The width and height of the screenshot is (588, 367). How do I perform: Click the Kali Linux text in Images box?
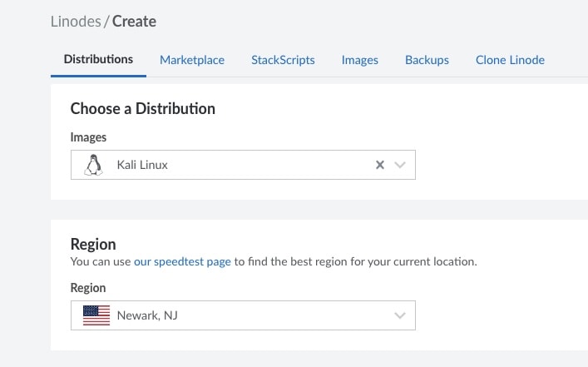pyautogui.click(x=142, y=165)
